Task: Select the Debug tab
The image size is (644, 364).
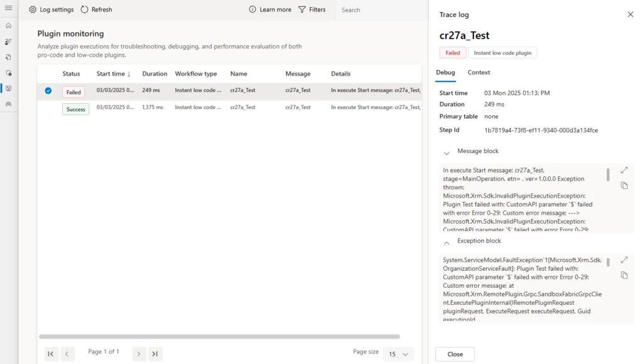Action: coord(445,72)
